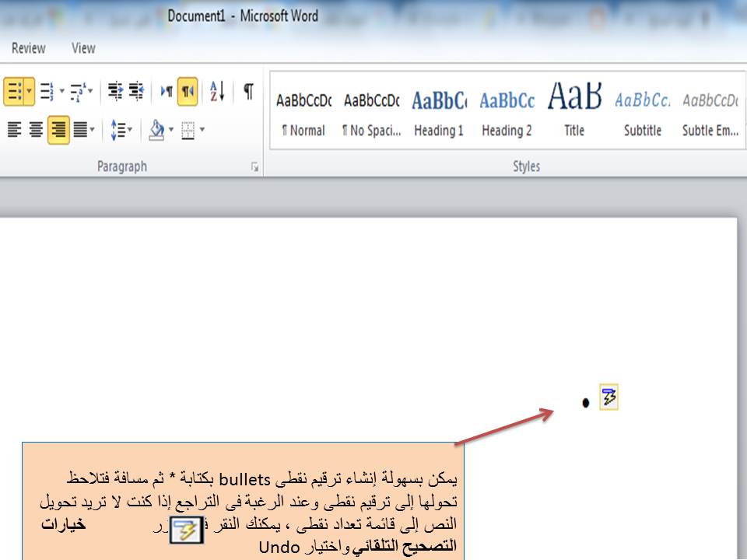
Task: Open the Justify options dropdown arrow
Action: pos(92,130)
